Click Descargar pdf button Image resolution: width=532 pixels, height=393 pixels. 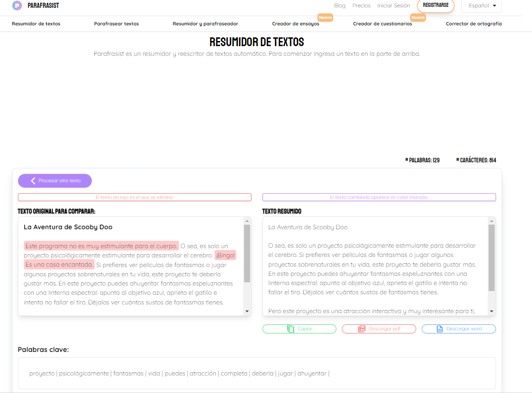point(379,329)
